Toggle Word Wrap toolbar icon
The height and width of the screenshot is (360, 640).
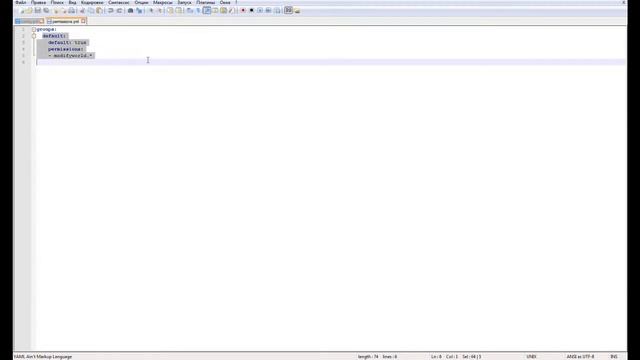tap(190, 11)
